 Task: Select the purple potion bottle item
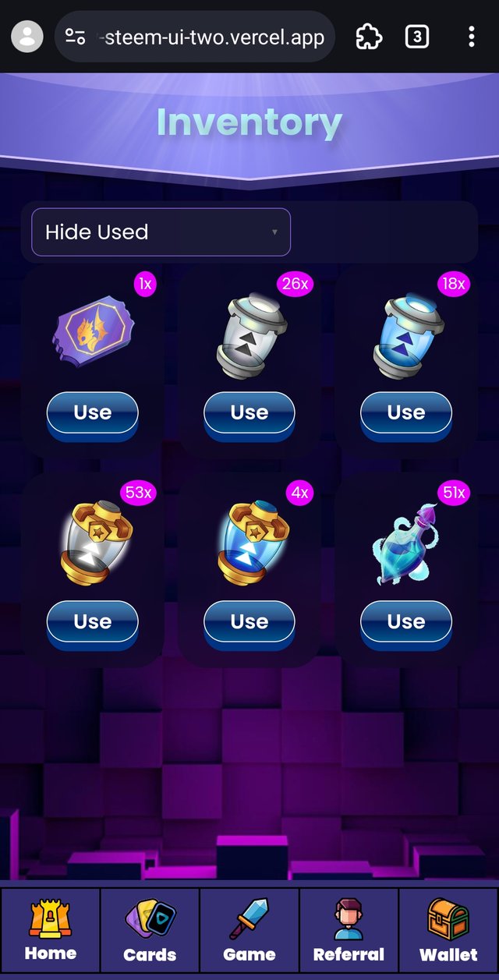point(405,542)
